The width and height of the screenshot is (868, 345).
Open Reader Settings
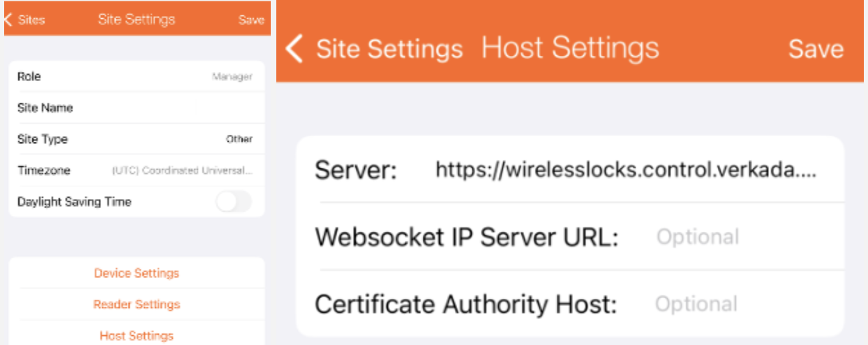(137, 304)
